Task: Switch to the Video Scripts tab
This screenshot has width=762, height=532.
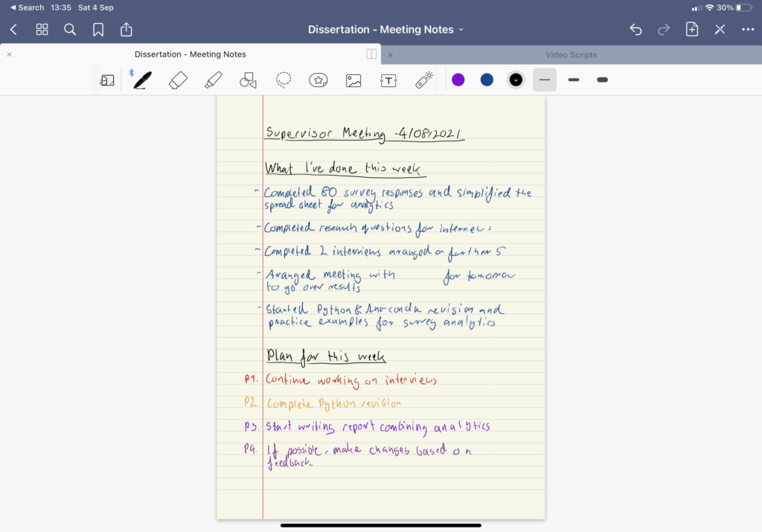Action: point(573,54)
